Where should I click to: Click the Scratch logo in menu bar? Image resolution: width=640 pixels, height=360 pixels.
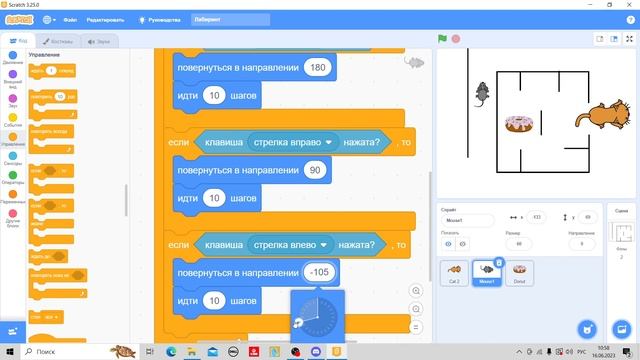click(x=19, y=20)
